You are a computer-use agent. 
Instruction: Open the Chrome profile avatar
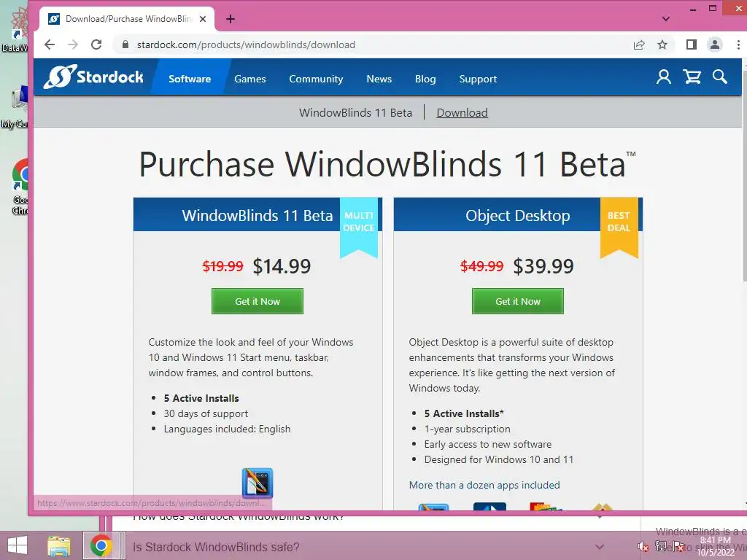[x=715, y=44]
